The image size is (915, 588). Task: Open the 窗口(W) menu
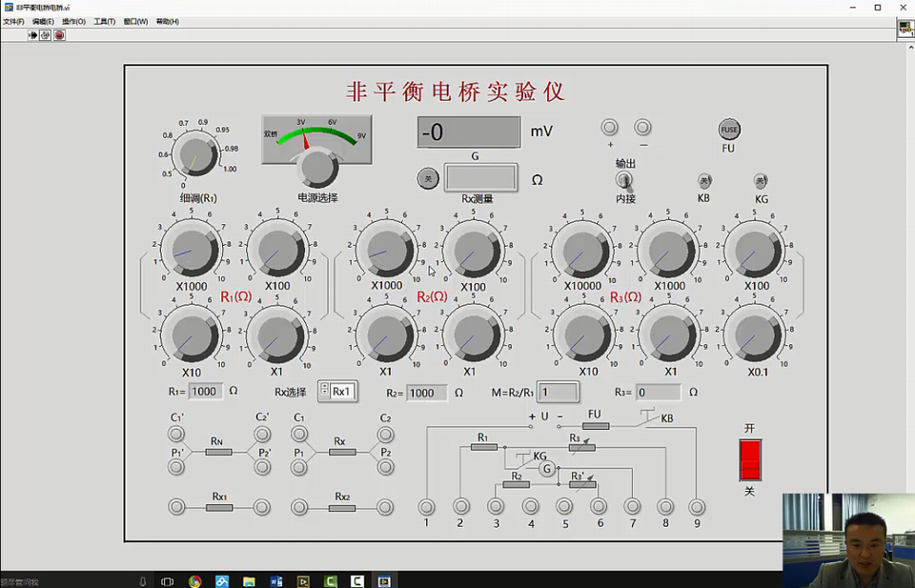[x=135, y=22]
